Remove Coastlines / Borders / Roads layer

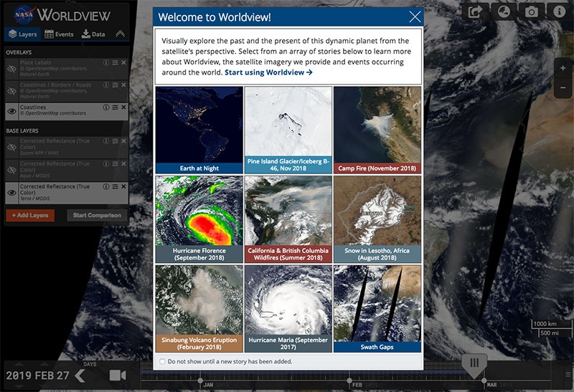(123, 85)
